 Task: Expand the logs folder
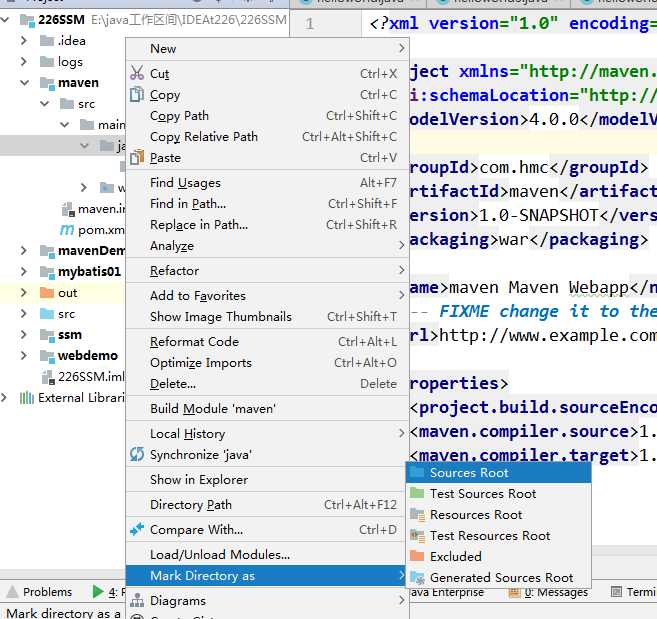tap(24, 61)
